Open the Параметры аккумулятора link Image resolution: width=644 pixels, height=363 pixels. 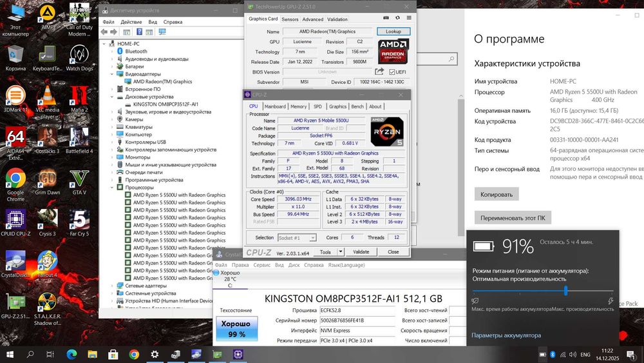pos(506,335)
